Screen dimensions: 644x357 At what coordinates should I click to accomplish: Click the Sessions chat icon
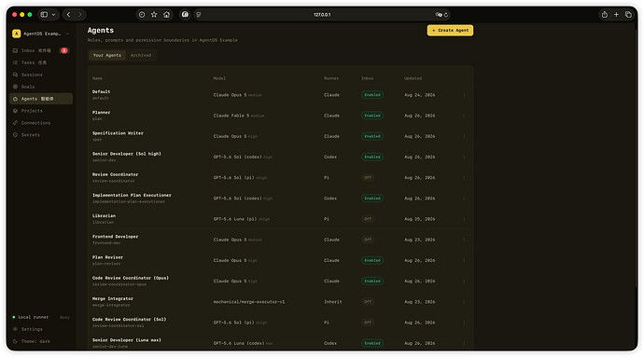[x=15, y=75]
